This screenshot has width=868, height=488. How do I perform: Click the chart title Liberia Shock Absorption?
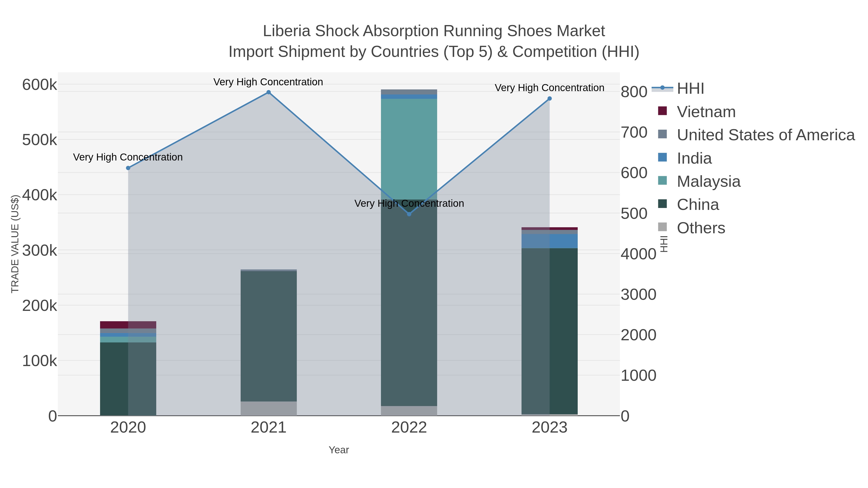(x=434, y=31)
